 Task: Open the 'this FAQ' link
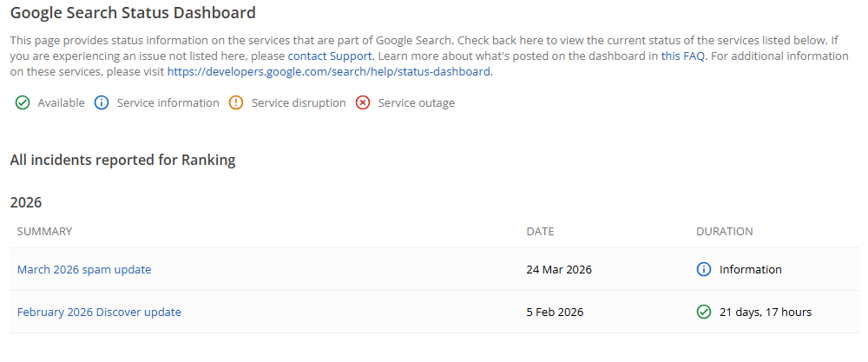[684, 56]
